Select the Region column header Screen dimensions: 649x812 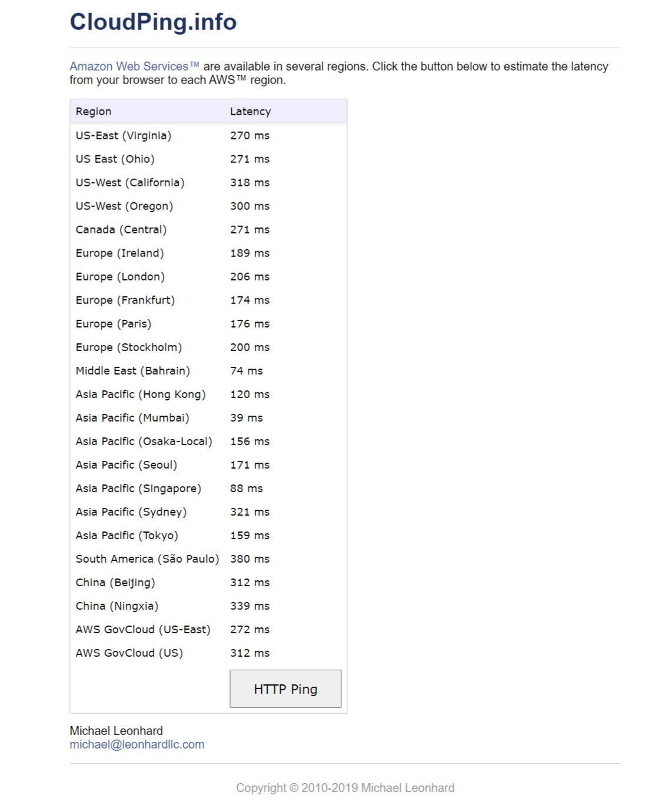94,112
